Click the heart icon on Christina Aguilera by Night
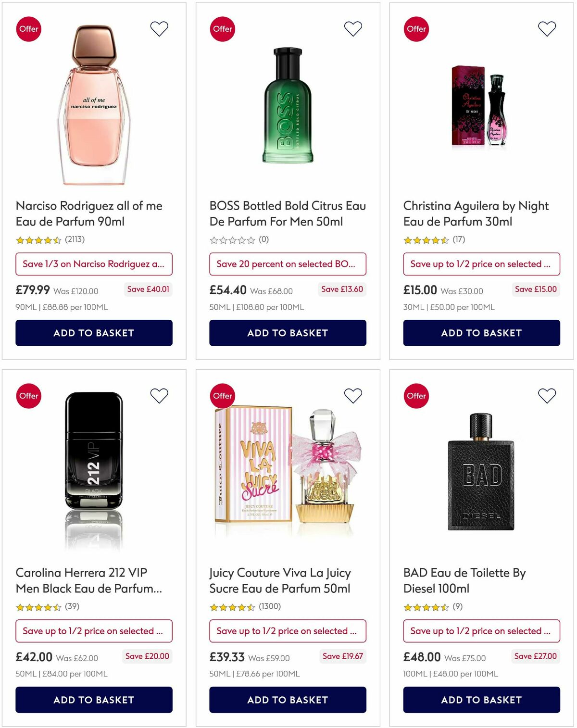The image size is (577, 728). 546,29
